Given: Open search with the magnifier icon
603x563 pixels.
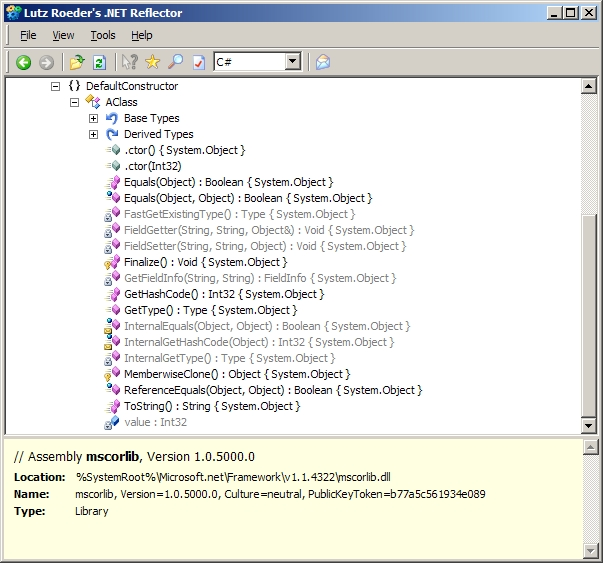Looking at the screenshot, I should click(x=175, y=62).
